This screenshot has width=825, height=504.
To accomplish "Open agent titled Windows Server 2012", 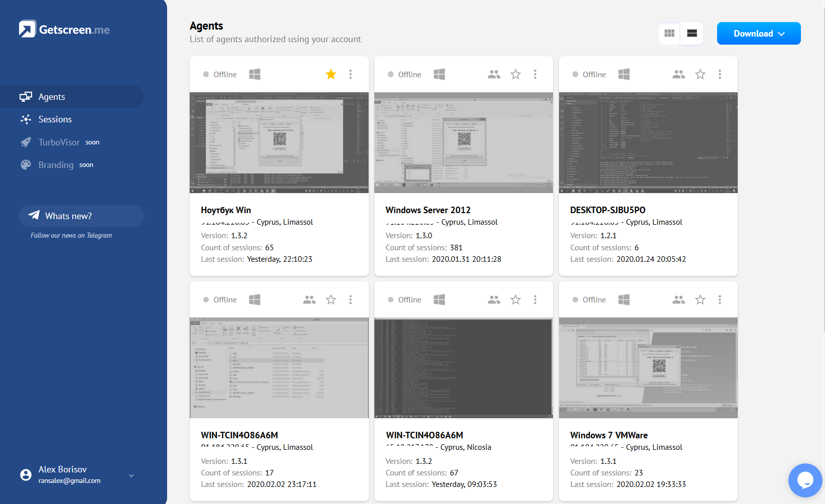I will [428, 210].
